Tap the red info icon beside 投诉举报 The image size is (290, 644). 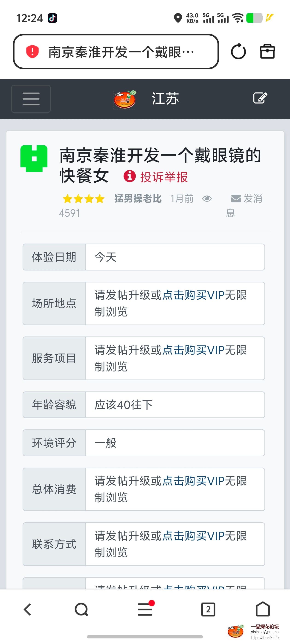click(129, 176)
